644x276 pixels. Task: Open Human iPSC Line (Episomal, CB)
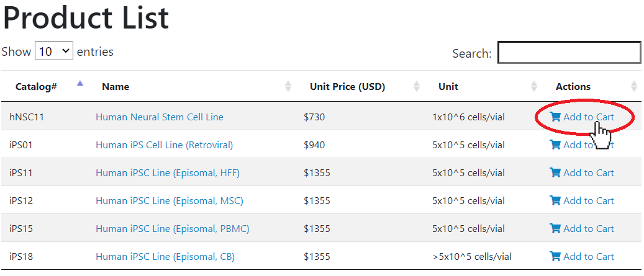(x=165, y=257)
